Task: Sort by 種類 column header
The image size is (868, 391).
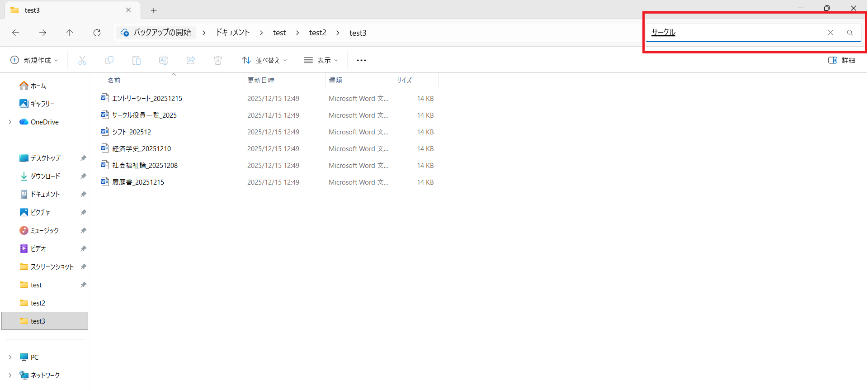Action: (x=335, y=80)
